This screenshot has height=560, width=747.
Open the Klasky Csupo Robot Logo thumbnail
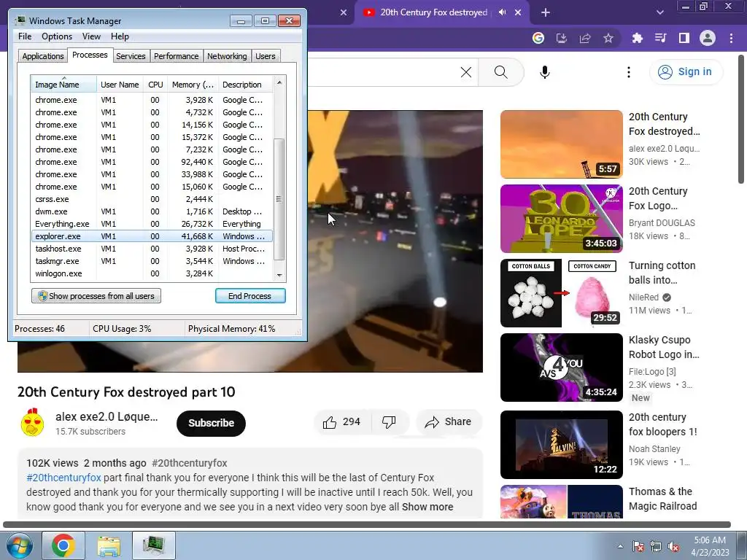561,367
